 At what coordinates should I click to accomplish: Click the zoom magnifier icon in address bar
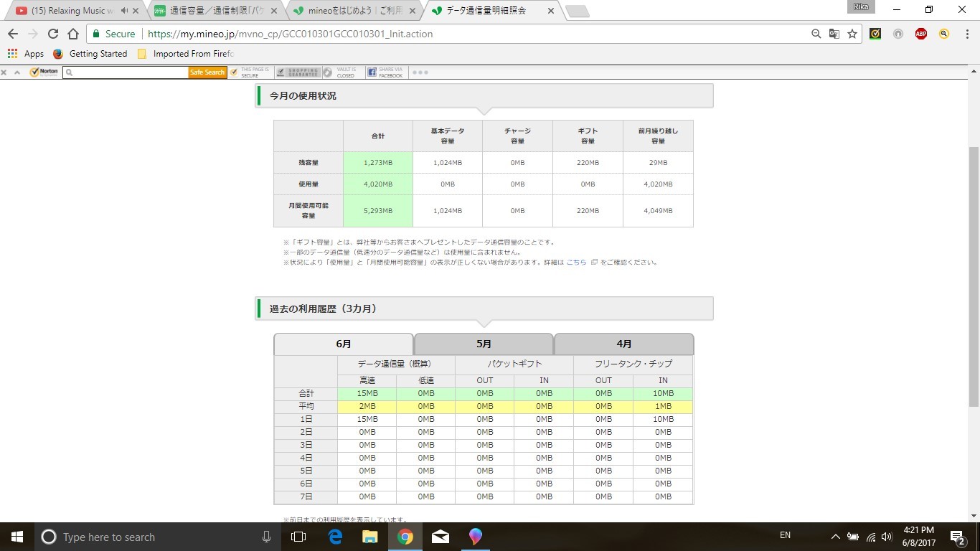click(816, 34)
